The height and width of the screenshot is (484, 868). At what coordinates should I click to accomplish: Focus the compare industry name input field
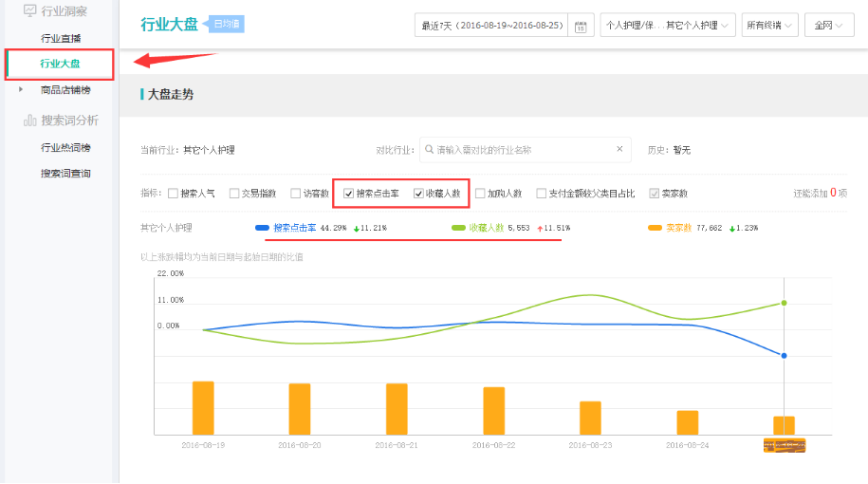pyautogui.click(x=525, y=150)
